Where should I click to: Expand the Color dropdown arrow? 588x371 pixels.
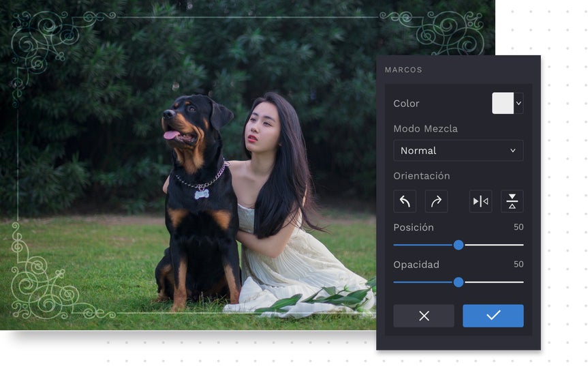[x=519, y=103]
